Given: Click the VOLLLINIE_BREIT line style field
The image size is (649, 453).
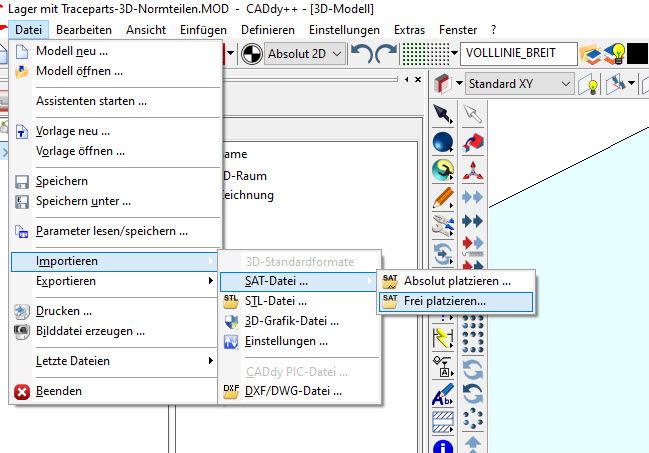Looking at the screenshot, I should tap(519, 53).
